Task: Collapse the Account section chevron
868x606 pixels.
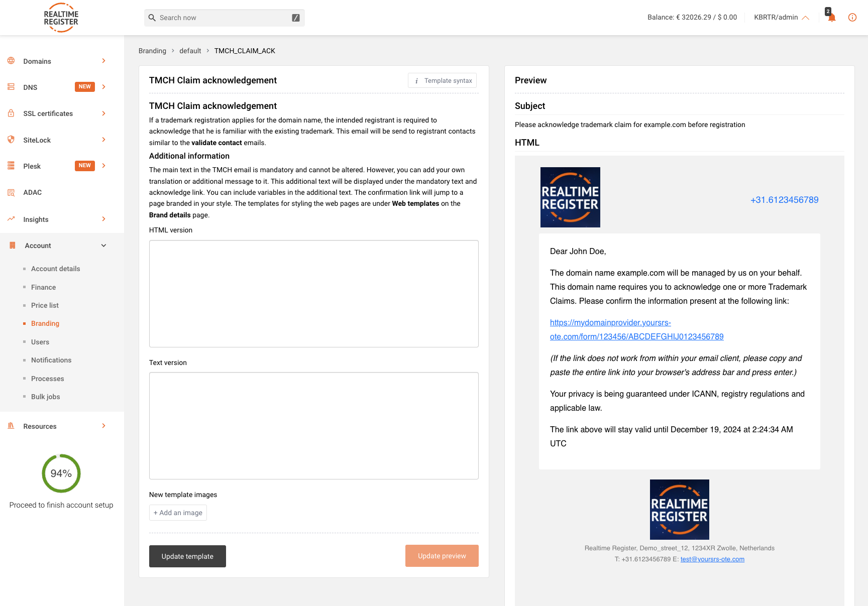Action: tap(104, 246)
